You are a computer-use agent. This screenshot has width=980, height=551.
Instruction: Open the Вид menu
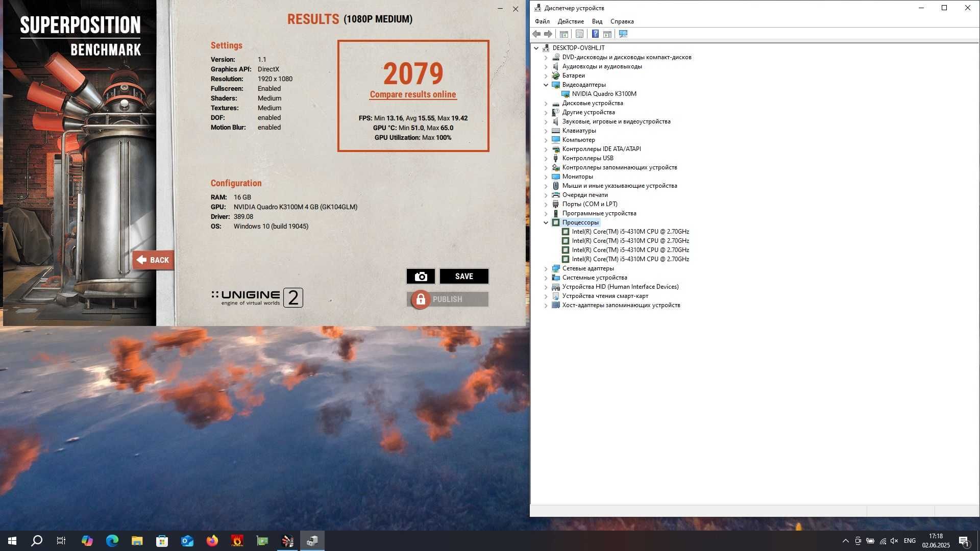597,21
